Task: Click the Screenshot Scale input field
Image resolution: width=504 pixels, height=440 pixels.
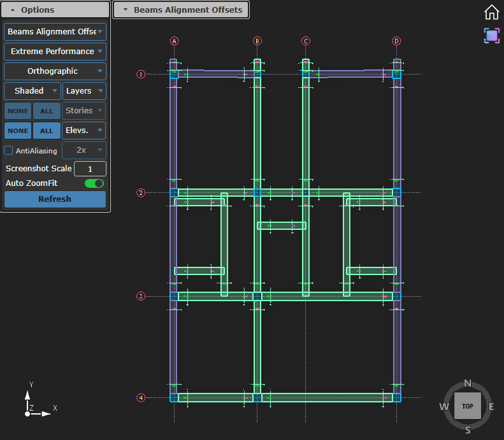Action: point(90,169)
